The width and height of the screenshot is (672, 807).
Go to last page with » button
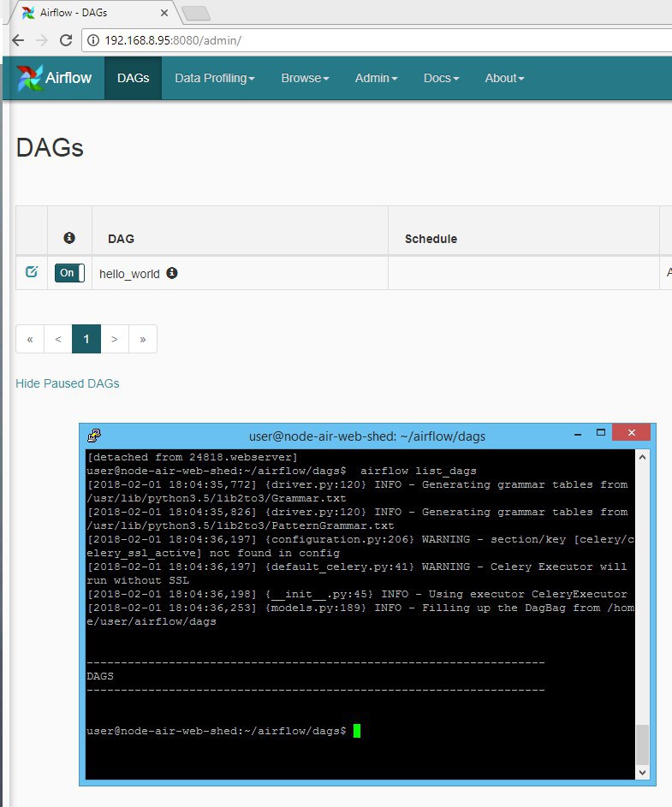[143, 339]
